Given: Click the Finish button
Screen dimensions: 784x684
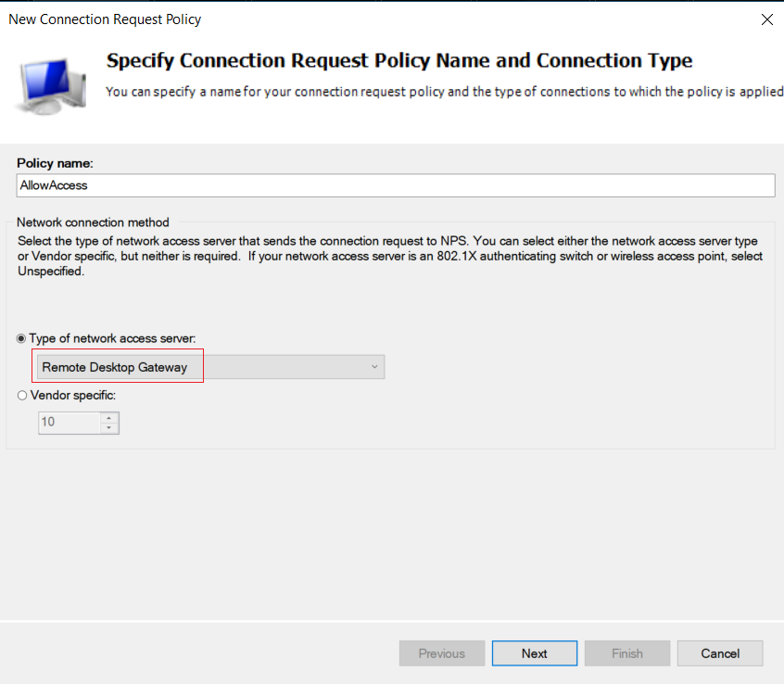Looking at the screenshot, I should (x=627, y=653).
